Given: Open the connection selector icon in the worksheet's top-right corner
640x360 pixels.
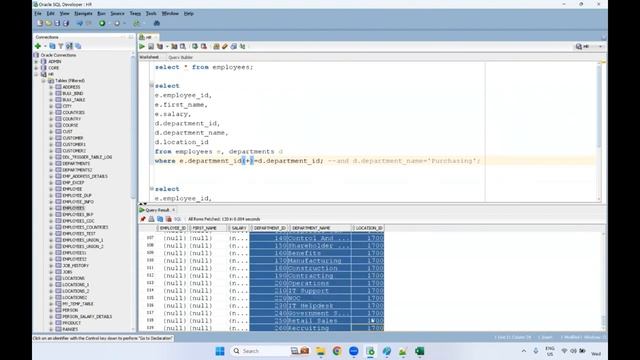Looking at the screenshot, I should [x=579, y=47].
